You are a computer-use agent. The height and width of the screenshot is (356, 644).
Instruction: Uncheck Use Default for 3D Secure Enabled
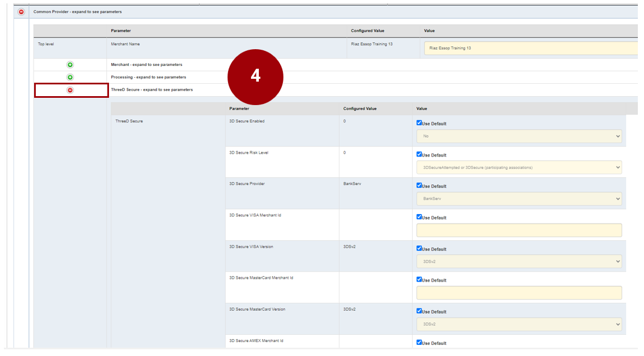[x=419, y=123]
